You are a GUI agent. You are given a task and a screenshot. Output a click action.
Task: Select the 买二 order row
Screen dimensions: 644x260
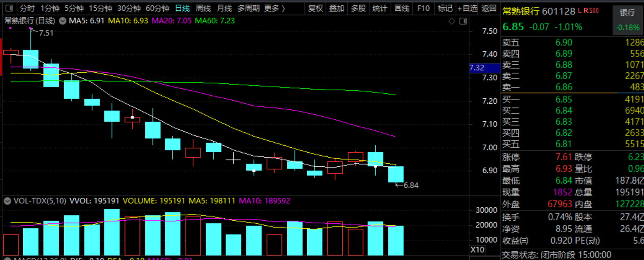572,111
